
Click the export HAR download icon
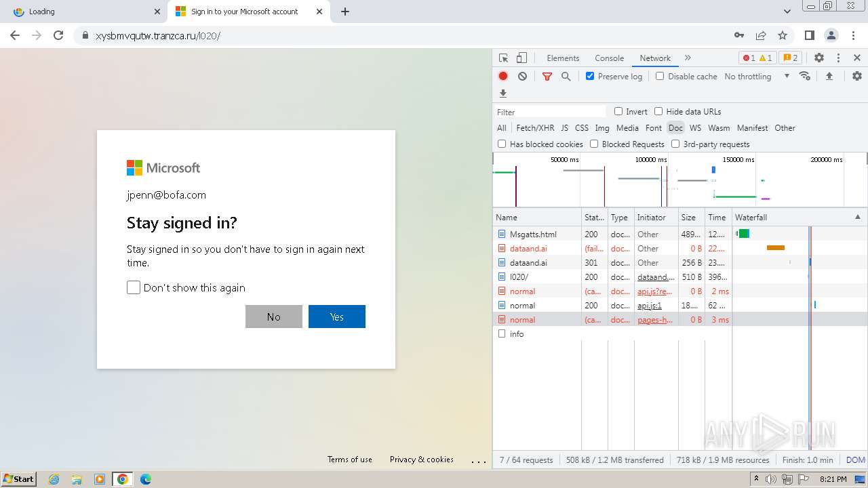click(503, 94)
